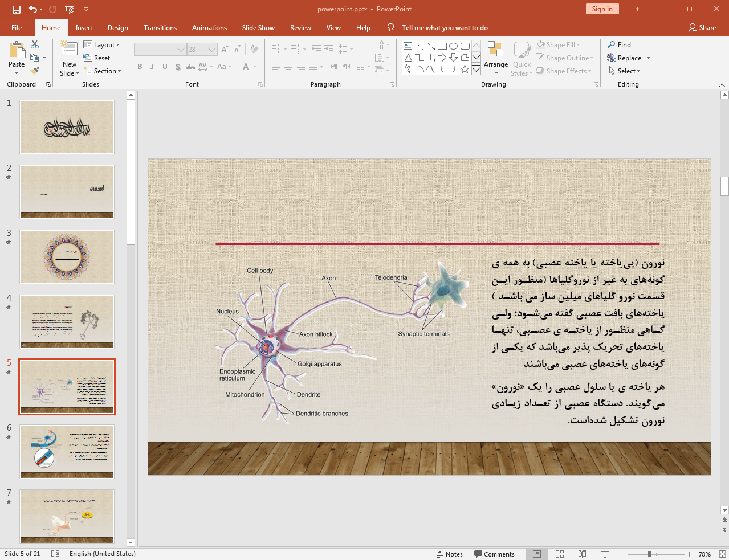This screenshot has width=729, height=560.
Task: Select slide 6 thumbnail
Action: tap(67, 451)
